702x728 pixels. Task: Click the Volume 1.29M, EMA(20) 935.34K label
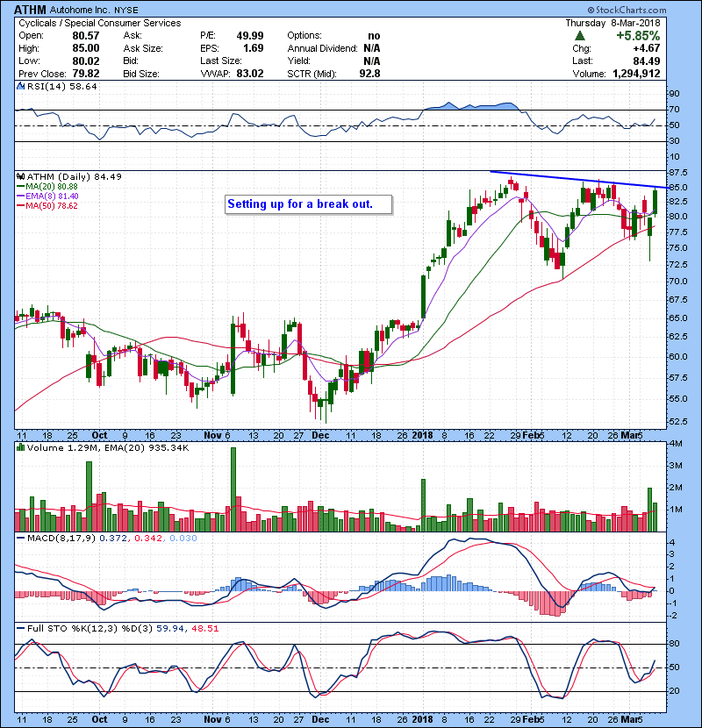[108, 448]
